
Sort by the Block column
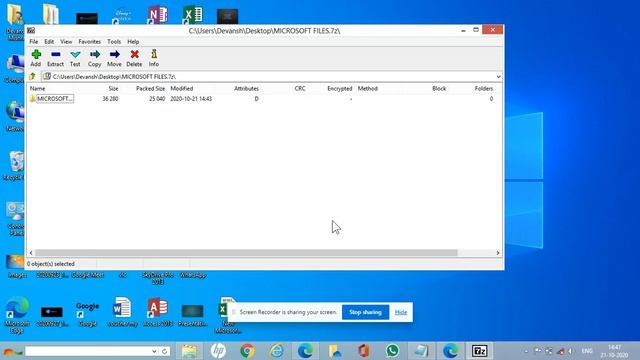pos(439,89)
